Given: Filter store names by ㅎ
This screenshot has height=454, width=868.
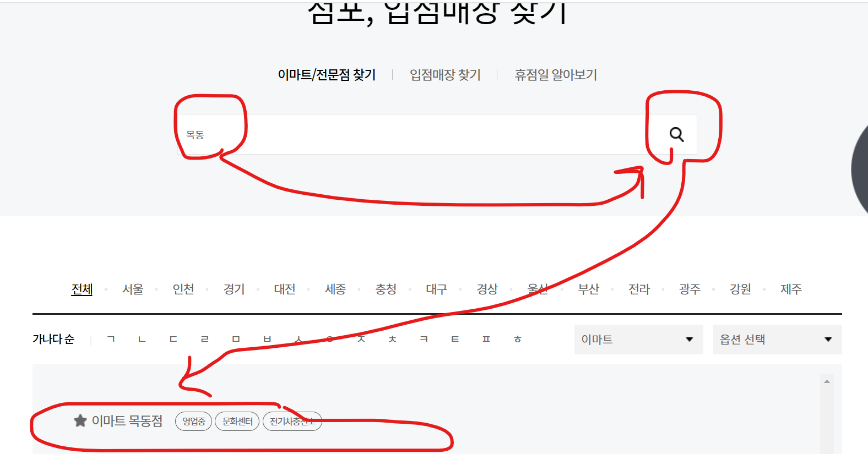Looking at the screenshot, I should [x=518, y=339].
